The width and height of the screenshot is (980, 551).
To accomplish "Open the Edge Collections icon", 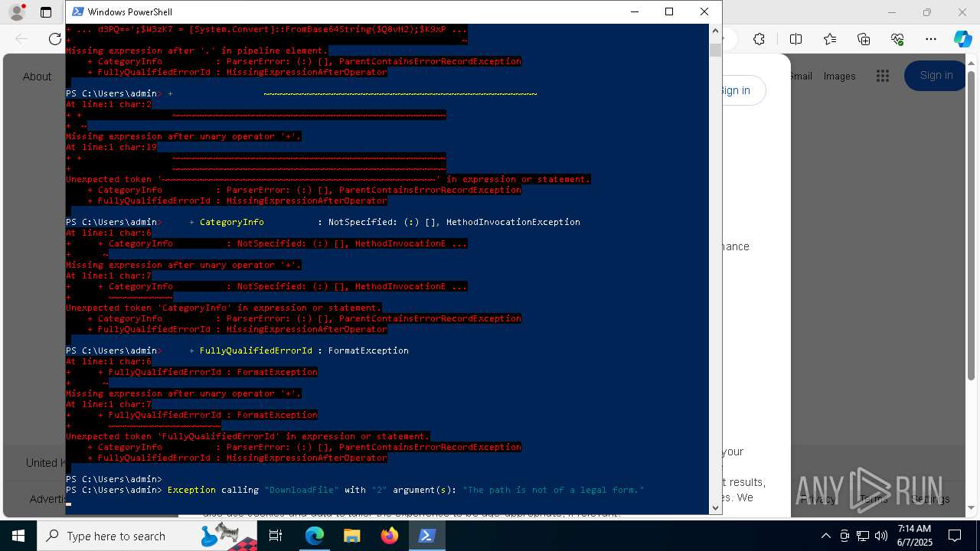I will tap(864, 39).
